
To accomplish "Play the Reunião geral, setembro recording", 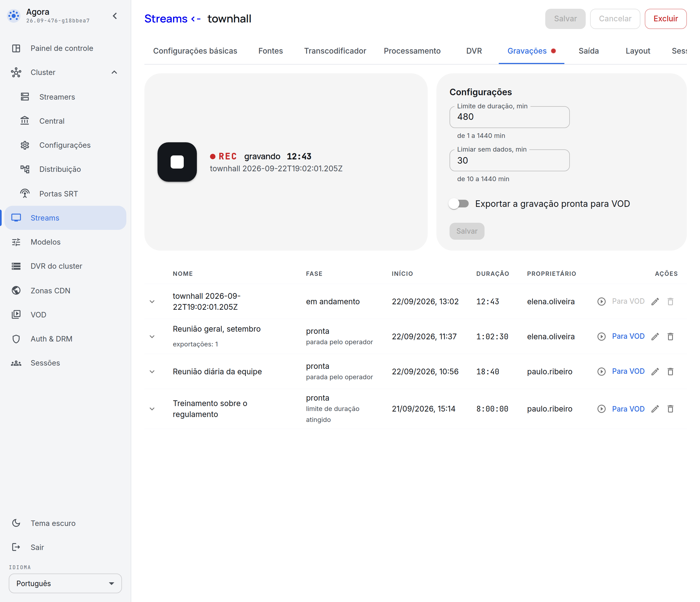I will tap(601, 337).
